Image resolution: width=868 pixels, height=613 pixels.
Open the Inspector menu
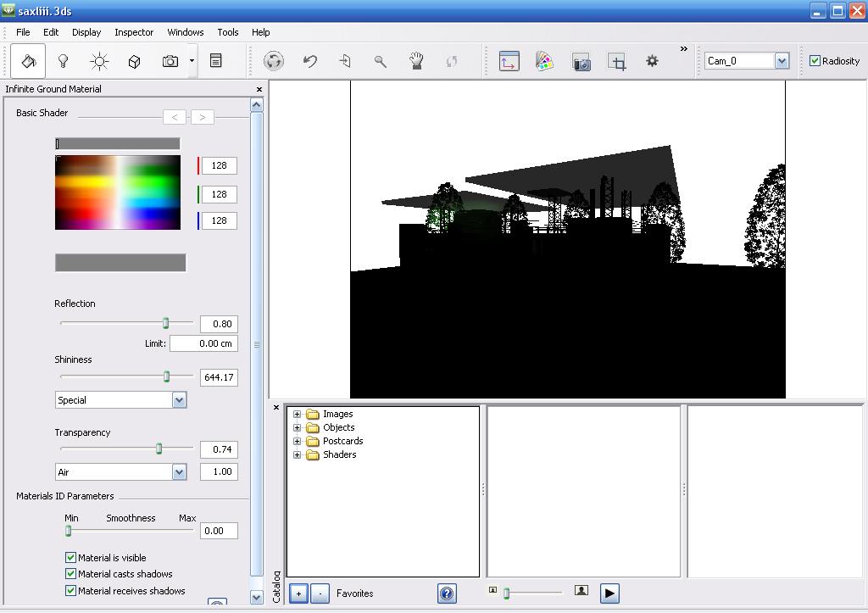click(134, 32)
